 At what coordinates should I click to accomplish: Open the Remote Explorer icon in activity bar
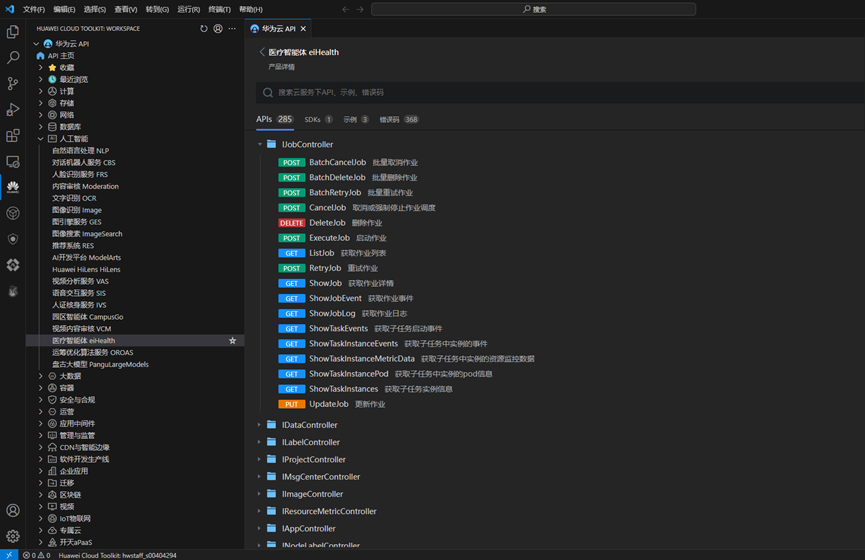pyautogui.click(x=13, y=161)
